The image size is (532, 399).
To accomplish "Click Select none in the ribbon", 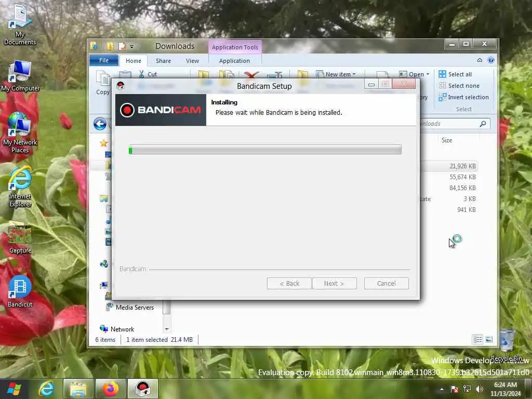I will (x=459, y=86).
